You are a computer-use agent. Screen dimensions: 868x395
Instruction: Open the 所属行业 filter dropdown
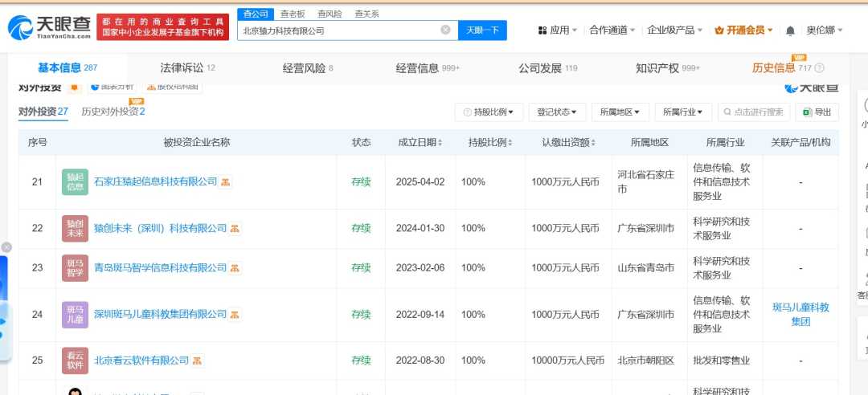(683, 112)
